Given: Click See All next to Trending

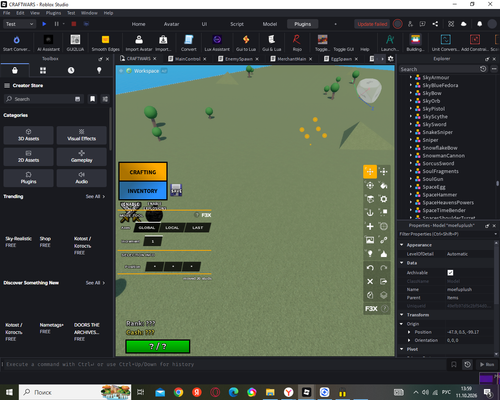Looking at the screenshot, I should coord(95,196).
